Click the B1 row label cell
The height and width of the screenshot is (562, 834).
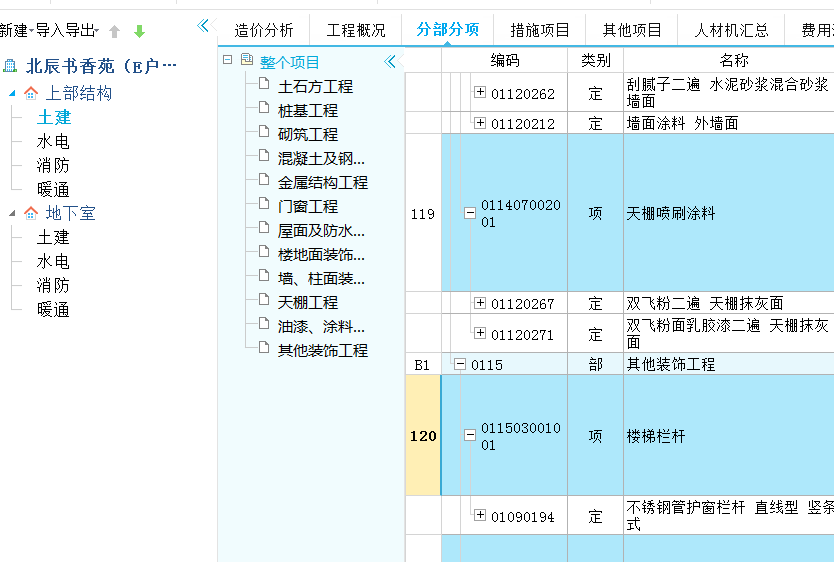(x=423, y=364)
